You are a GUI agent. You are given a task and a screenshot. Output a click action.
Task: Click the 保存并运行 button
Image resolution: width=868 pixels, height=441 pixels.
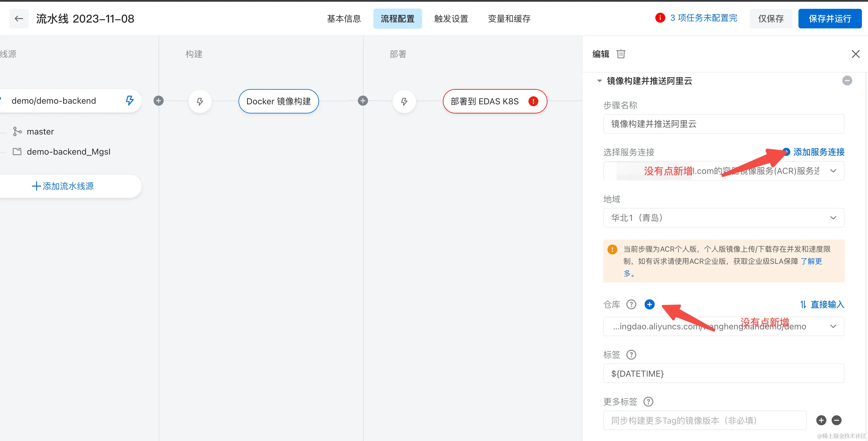click(x=830, y=19)
